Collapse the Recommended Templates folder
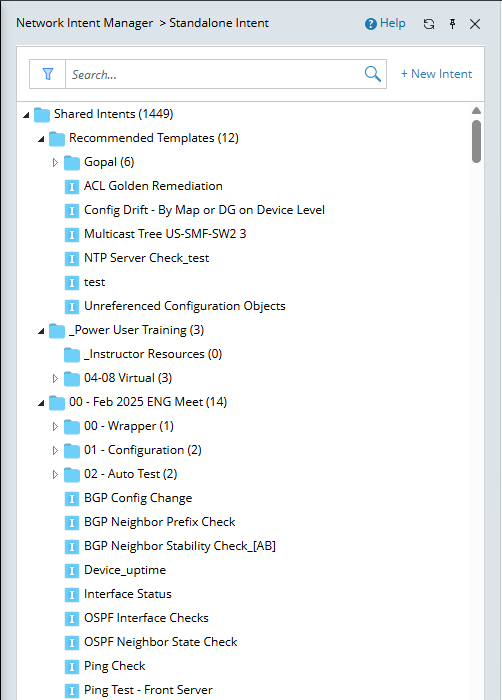 click(x=41, y=139)
